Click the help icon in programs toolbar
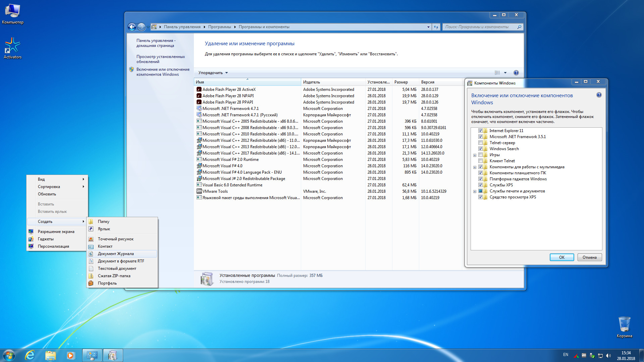644x362 pixels. pyautogui.click(x=516, y=73)
